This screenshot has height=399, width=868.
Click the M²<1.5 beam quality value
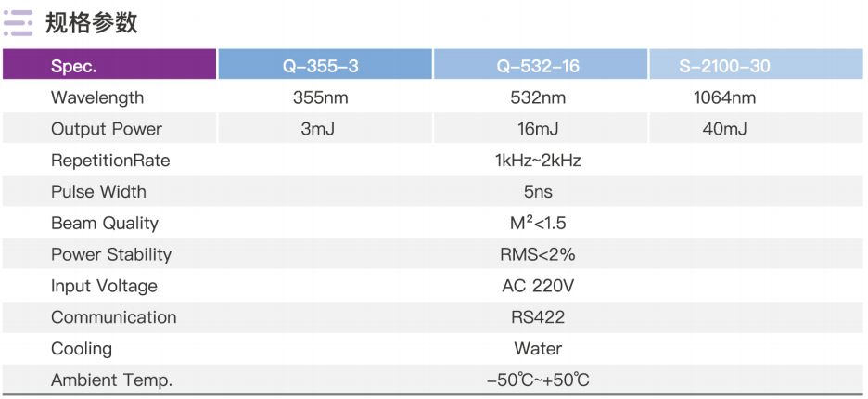point(538,223)
